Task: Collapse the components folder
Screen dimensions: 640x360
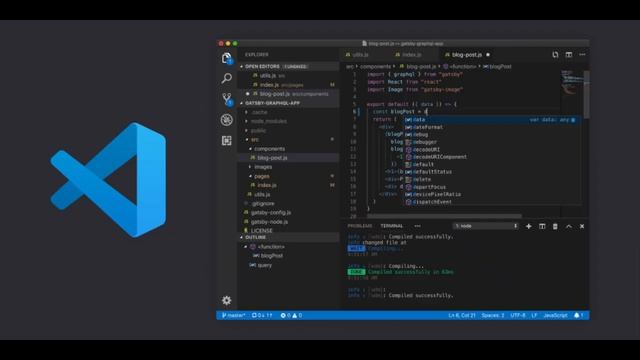Action: pos(250,149)
